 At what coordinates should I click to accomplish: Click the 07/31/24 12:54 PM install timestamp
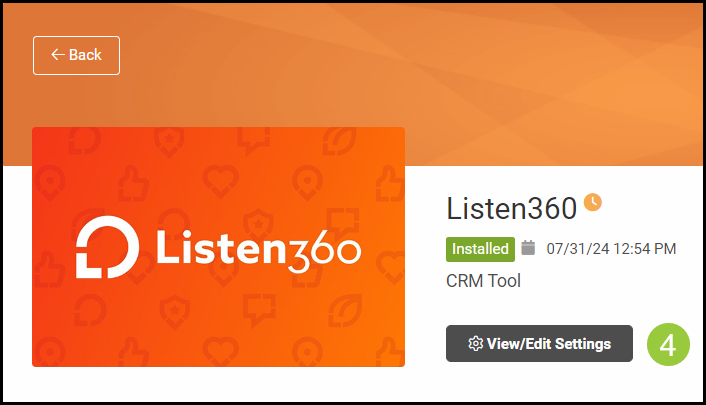(611, 249)
